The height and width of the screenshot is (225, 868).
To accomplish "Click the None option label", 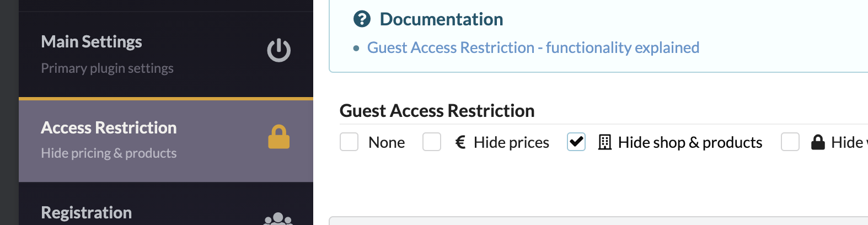I will tap(387, 142).
